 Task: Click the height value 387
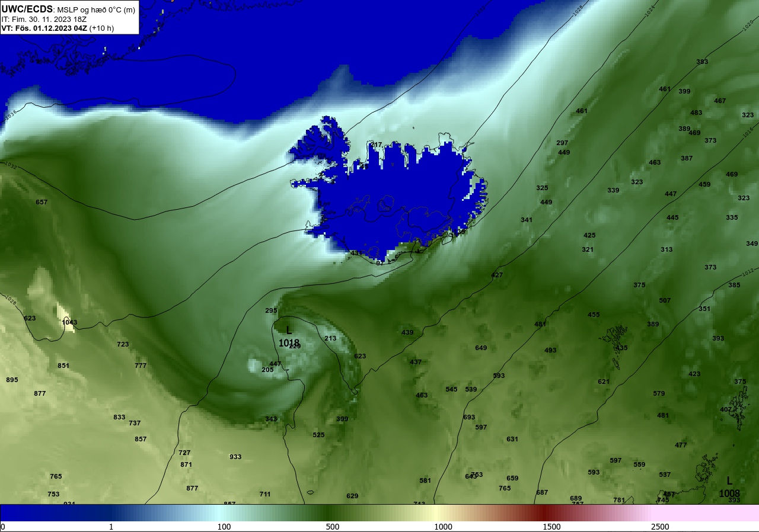pos(687,158)
